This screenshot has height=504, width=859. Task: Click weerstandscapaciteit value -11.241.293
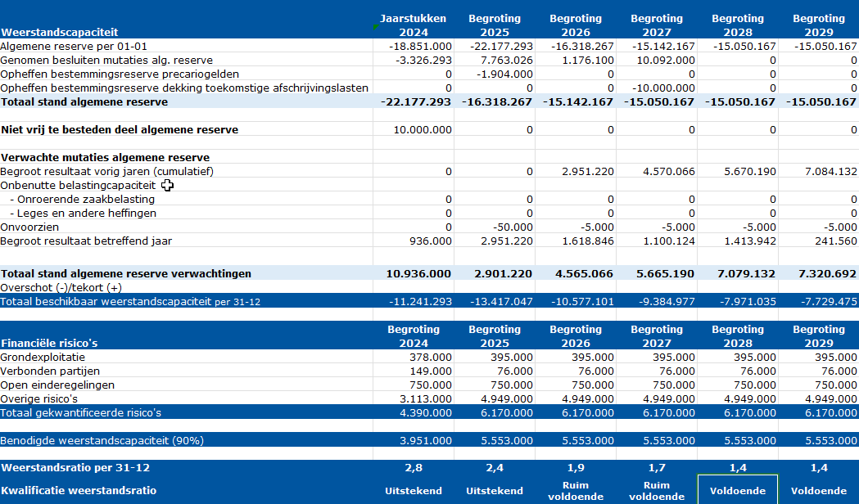pyautogui.click(x=420, y=302)
